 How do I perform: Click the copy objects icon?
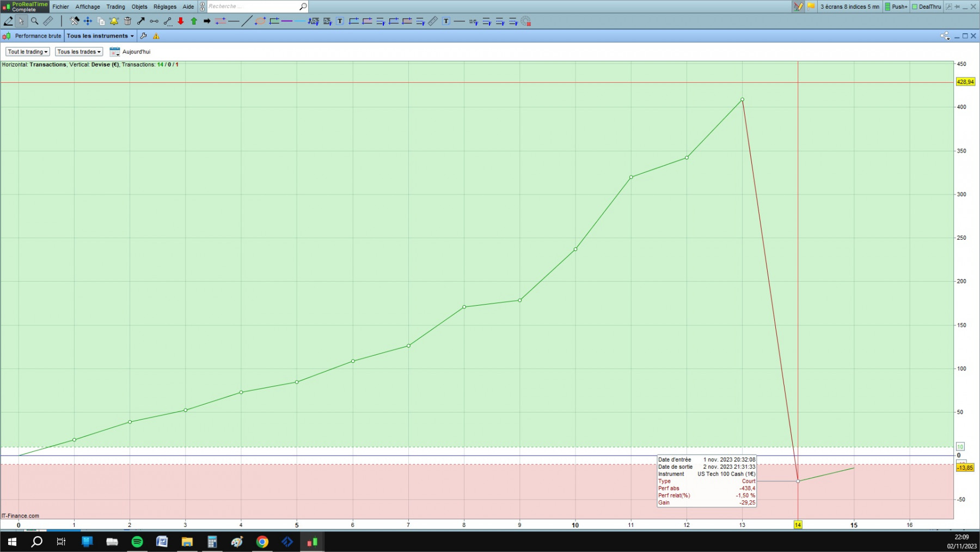[101, 21]
